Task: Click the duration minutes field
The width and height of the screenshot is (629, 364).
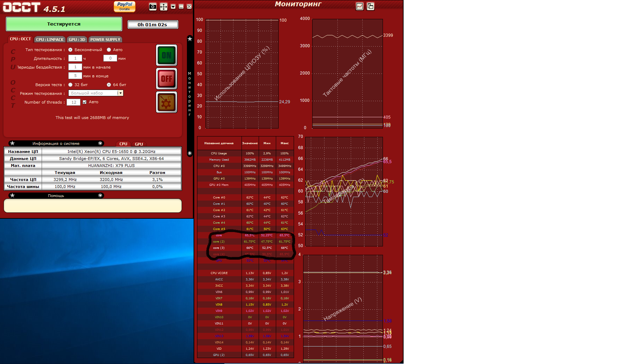Action: (110, 58)
